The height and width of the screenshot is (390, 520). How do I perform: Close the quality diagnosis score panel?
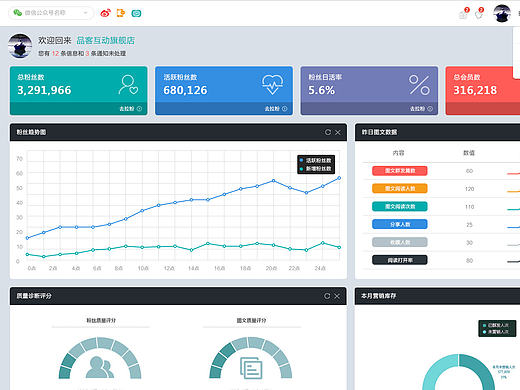click(337, 296)
